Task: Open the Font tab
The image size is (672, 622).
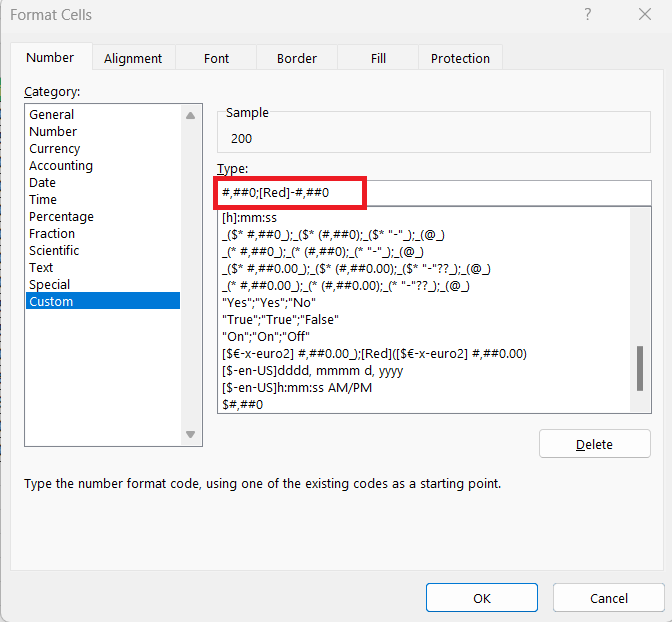Action: point(216,58)
